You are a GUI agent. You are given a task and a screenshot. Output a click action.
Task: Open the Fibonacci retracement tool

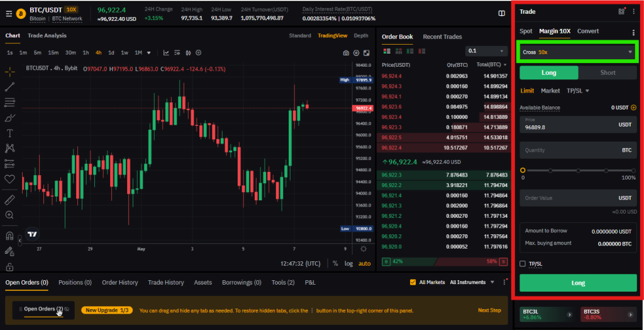click(x=10, y=102)
